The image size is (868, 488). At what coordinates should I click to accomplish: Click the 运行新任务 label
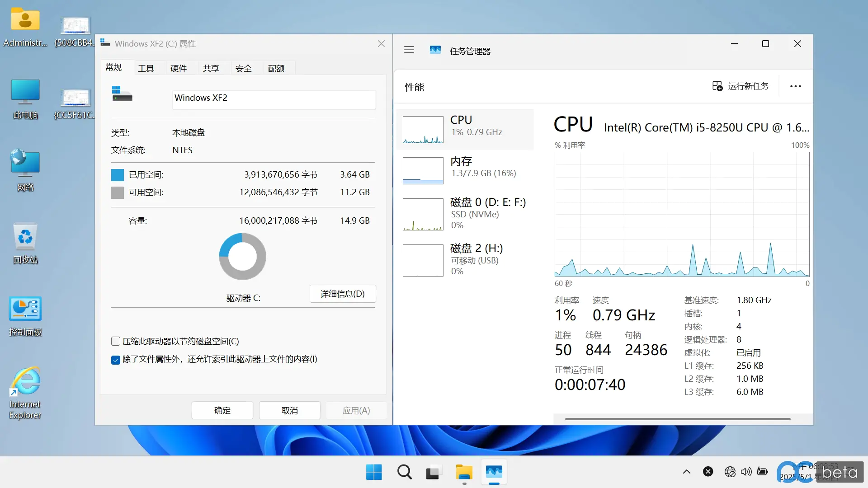click(x=748, y=86)
